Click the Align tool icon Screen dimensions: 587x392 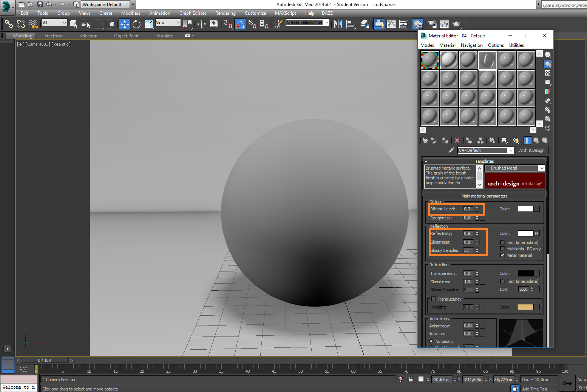(x=351, y=24)
